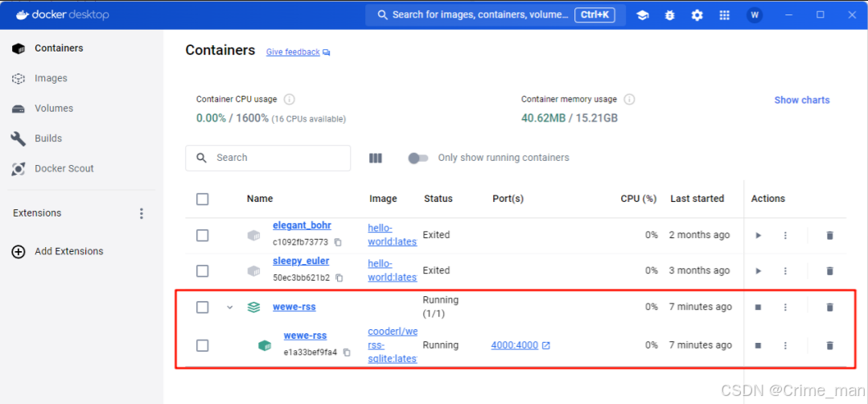Click CPU usage info icon

click(289, 100)
